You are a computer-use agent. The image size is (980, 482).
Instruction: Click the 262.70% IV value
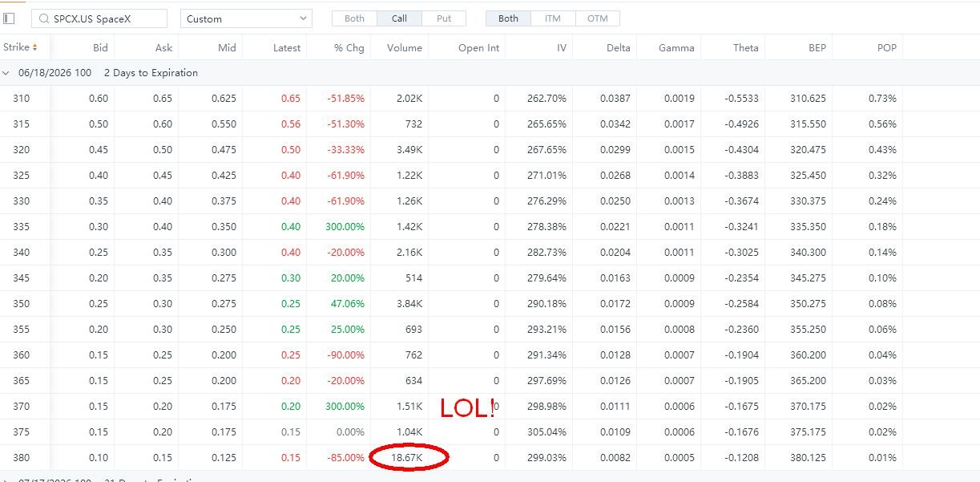(546, 99)
